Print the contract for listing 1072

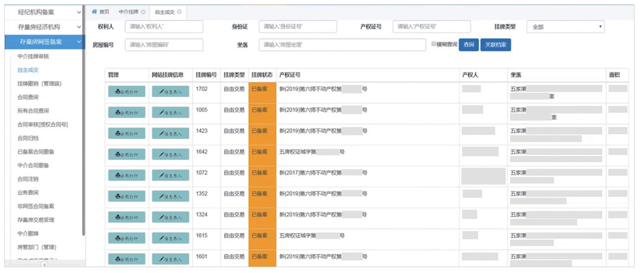pyautogui.click(x=126, y=175)
